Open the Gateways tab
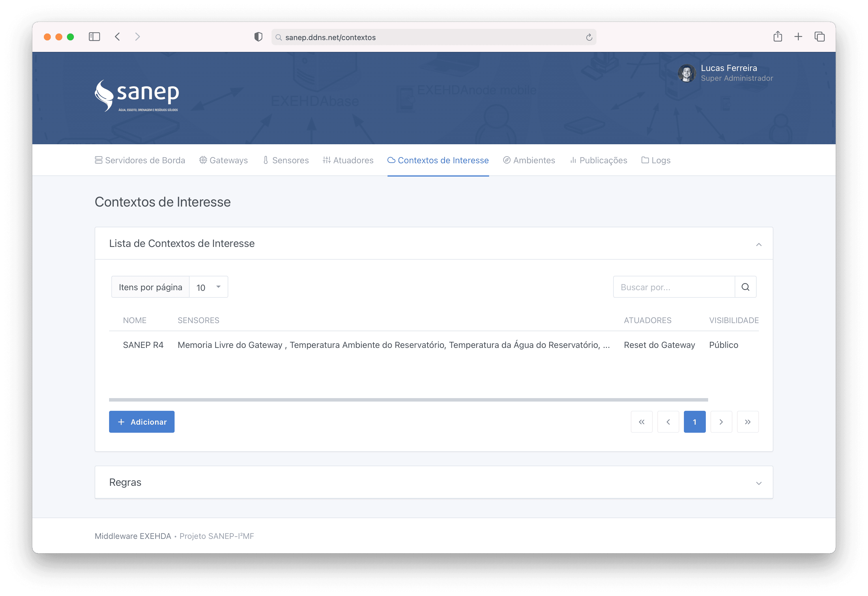 click(223, 160)
